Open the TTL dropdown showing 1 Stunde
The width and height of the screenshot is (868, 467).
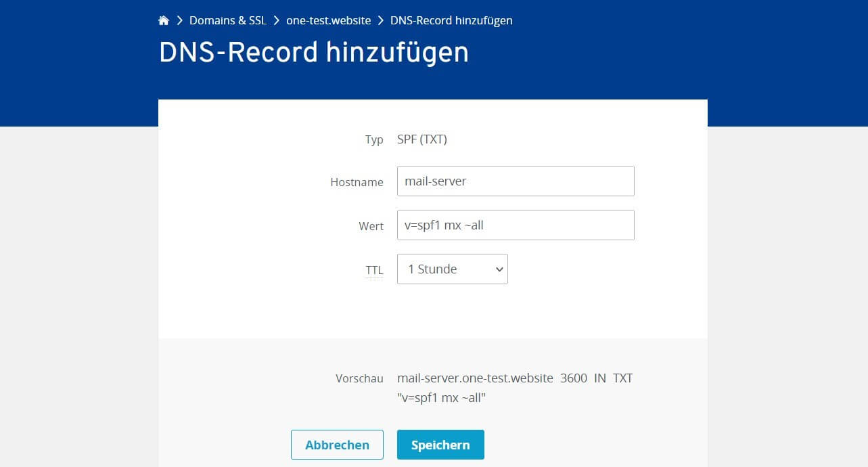(453, 269)
